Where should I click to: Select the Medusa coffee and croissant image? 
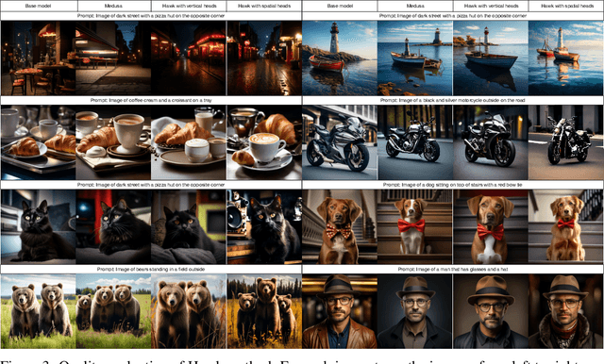point(113,142)
